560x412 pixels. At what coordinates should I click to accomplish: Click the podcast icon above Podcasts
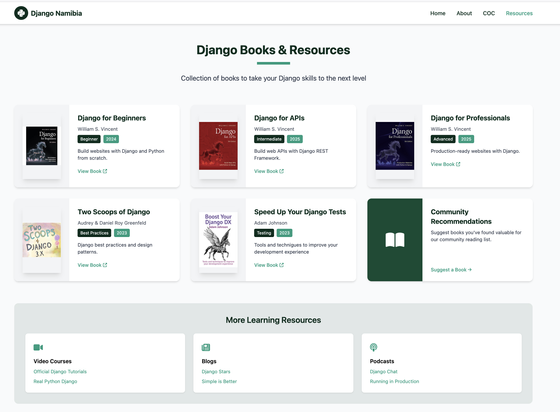click(x=374, y=347)
